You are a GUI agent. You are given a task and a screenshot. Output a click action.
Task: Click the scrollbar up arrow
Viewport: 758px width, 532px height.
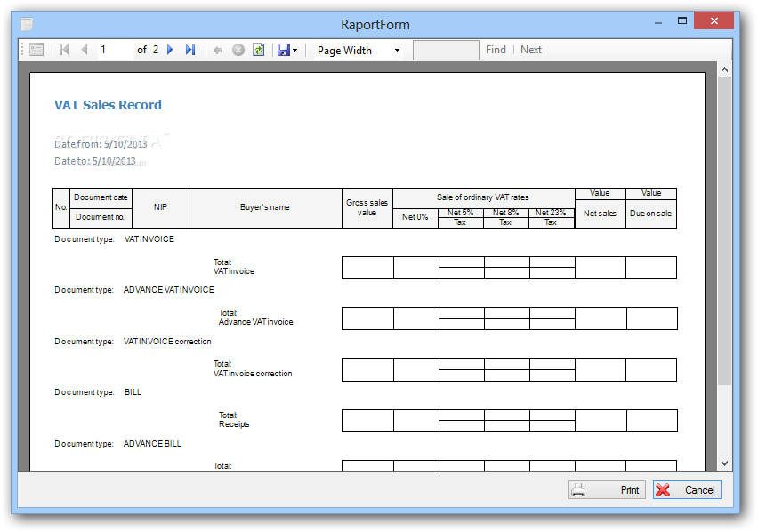click(724, 69)
